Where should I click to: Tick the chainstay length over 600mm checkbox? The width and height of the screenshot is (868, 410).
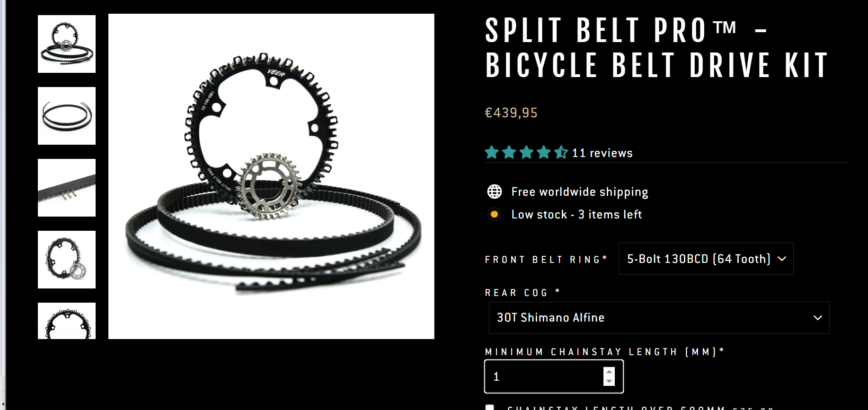point(490,407)
